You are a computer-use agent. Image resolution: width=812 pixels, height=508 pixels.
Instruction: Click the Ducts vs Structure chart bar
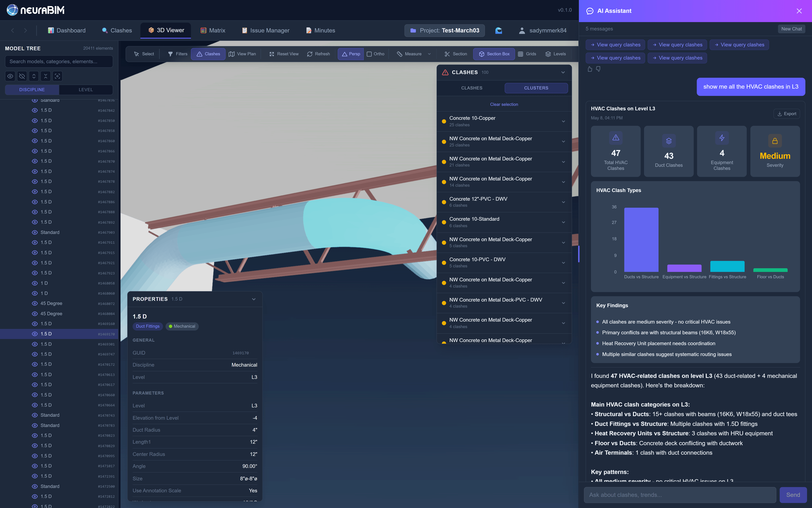coord(641,240)
